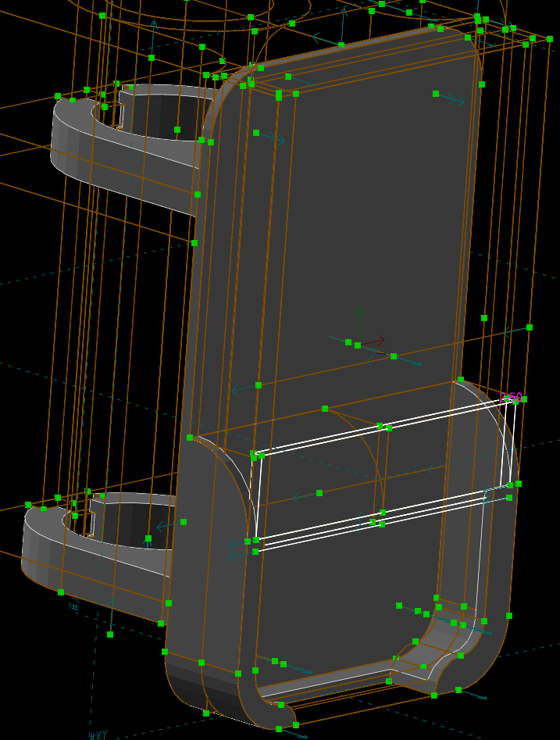The image size is (560, 740).
Task: Click the magenta 2.50 dimension label
Action: point(511,398)
